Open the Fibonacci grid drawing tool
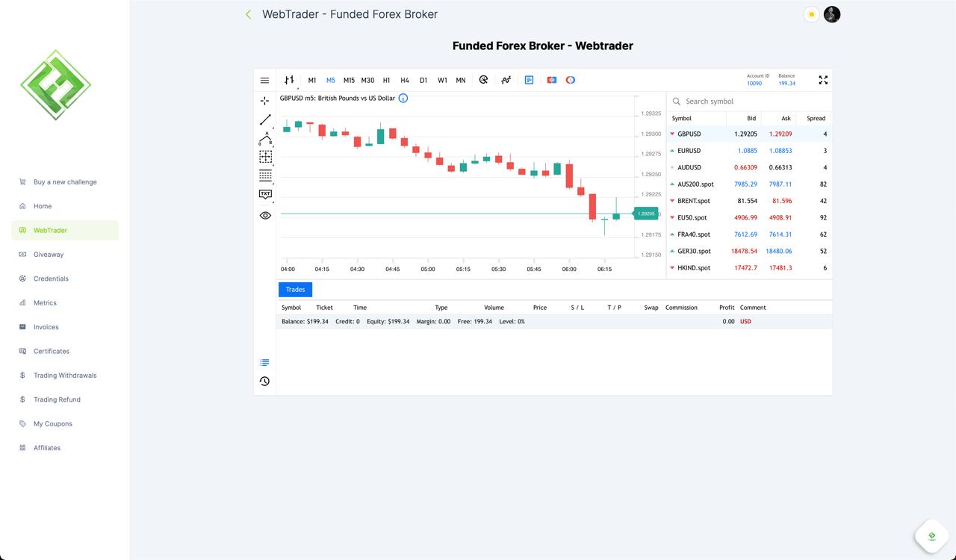The image size is (956, 560). [x=265, y=175]
